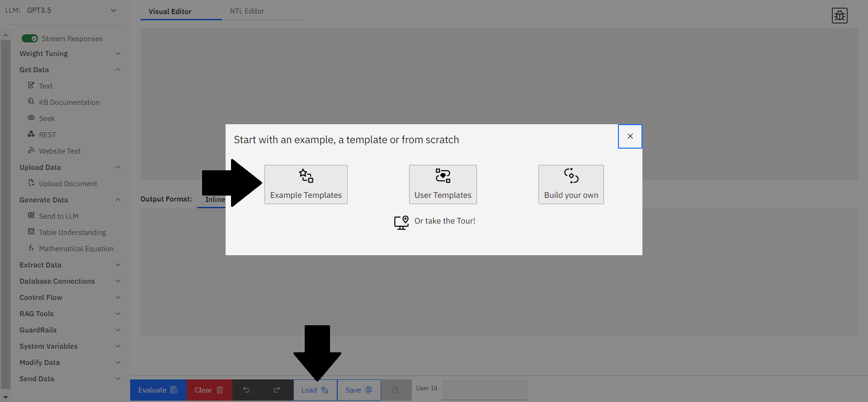The image size is (868, 402).
Task: Click the redo arrow icon
Action: (x=277, y=390)
